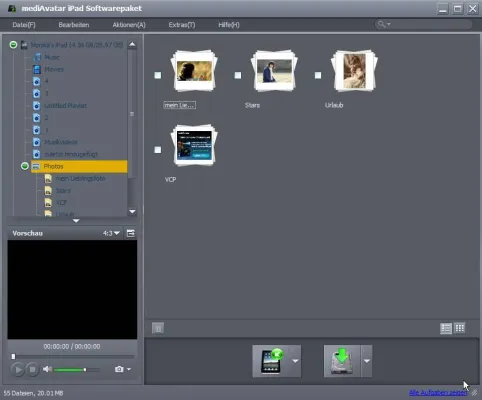This screenshot has height=400, width=482.
Task: Switch to list view
Action: click(x=446, y=328)
